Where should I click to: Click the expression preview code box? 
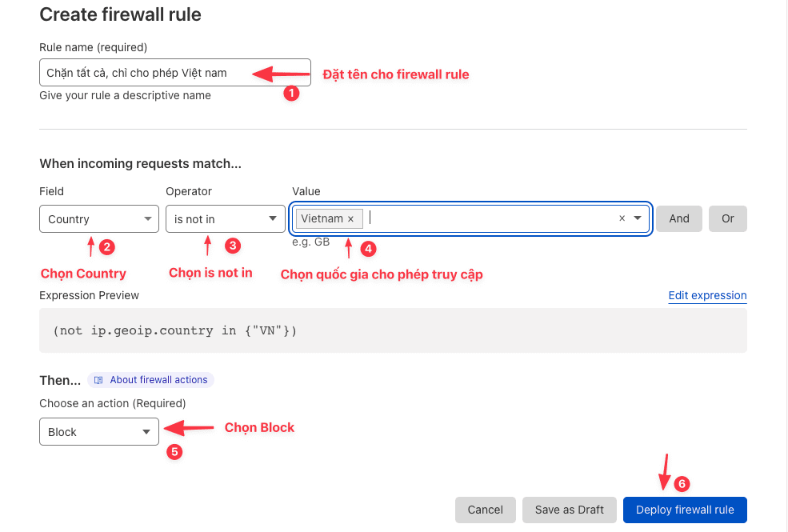pyautogui.click(x=393, y=330)
